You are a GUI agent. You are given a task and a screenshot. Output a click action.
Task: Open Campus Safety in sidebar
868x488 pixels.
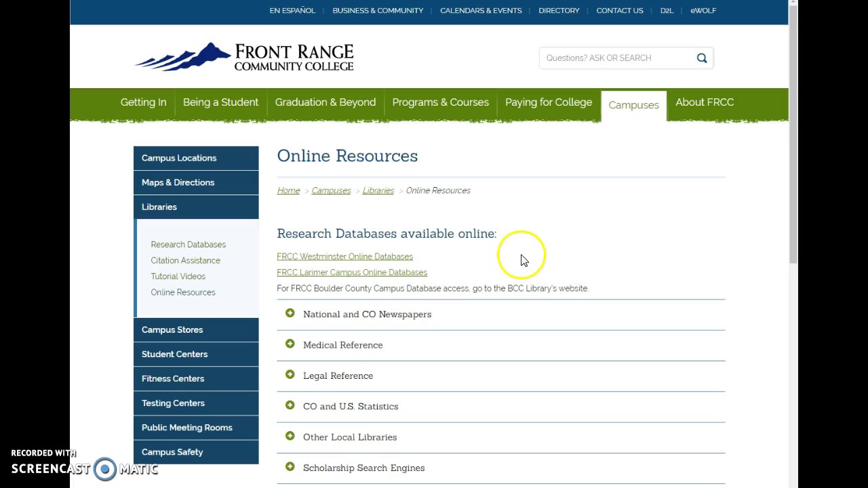(x=196, y=452)
